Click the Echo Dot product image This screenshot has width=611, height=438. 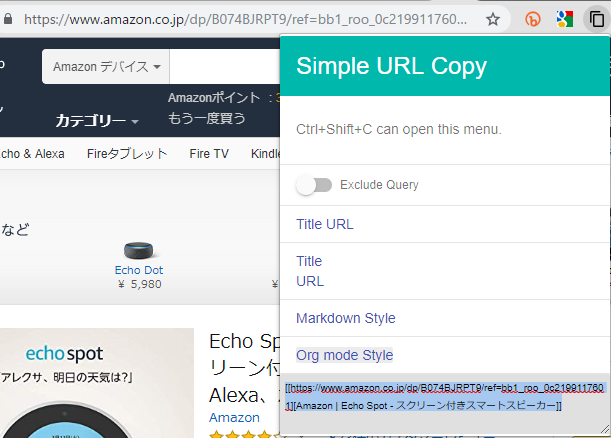(x=139, y=250)
